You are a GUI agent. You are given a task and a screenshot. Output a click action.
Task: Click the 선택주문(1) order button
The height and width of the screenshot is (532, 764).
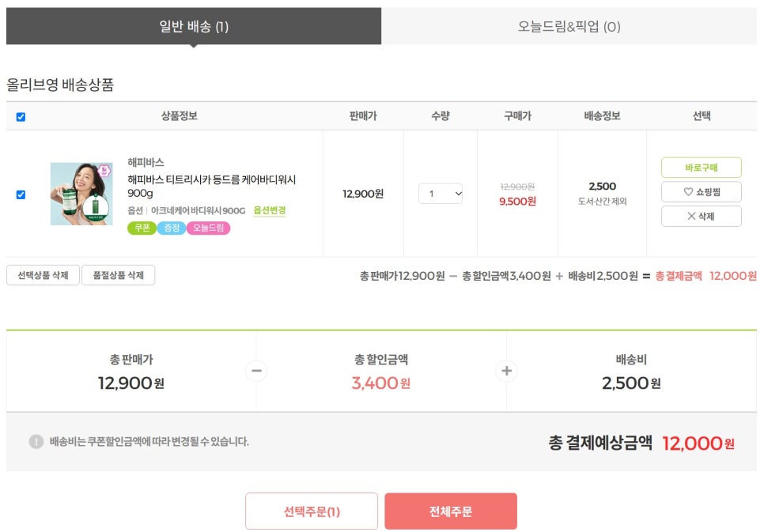[x=312, y=511]
